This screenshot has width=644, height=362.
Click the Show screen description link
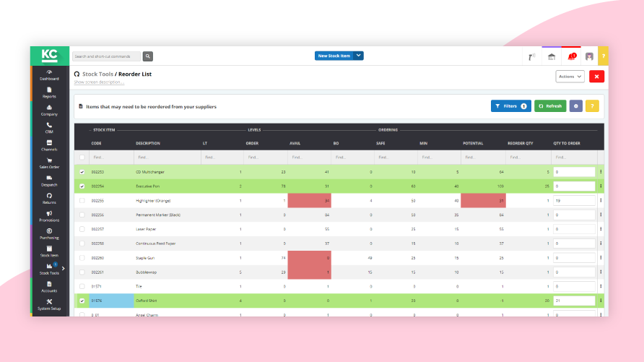99,82
